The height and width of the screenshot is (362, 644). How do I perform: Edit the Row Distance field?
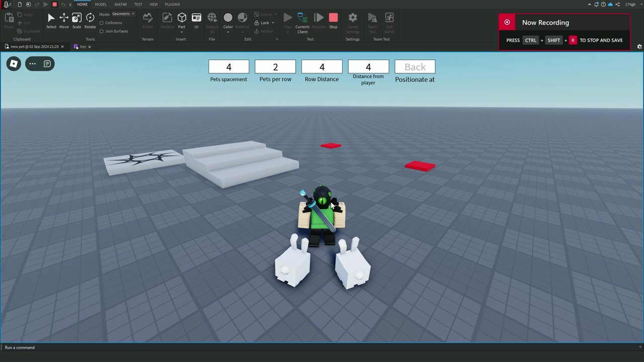[322, 67]
